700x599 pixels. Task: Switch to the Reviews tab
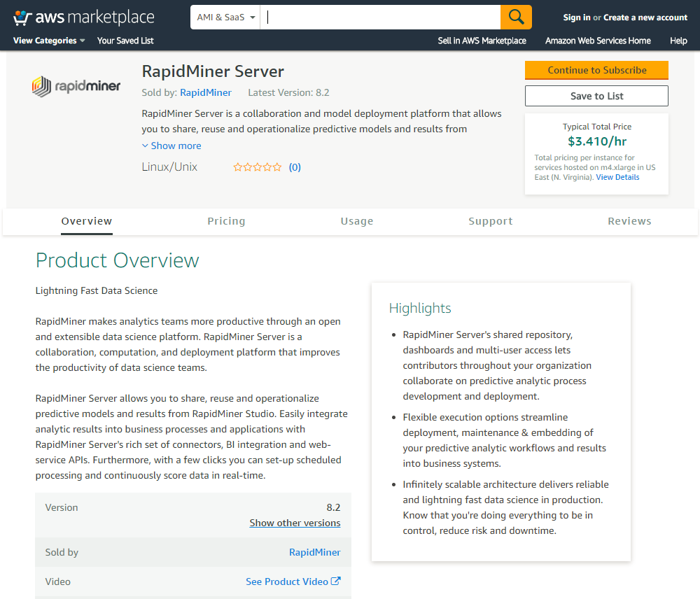(x=629, y=221)
